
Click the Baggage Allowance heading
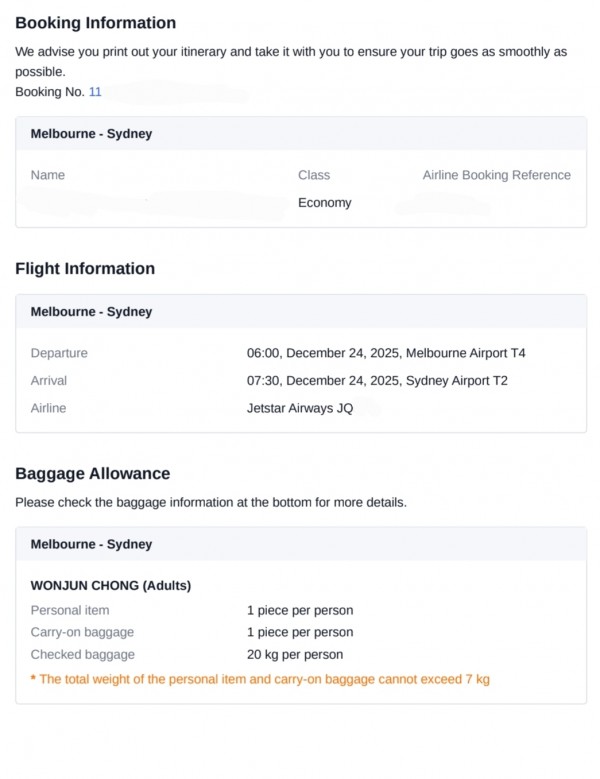click(92, 474)
